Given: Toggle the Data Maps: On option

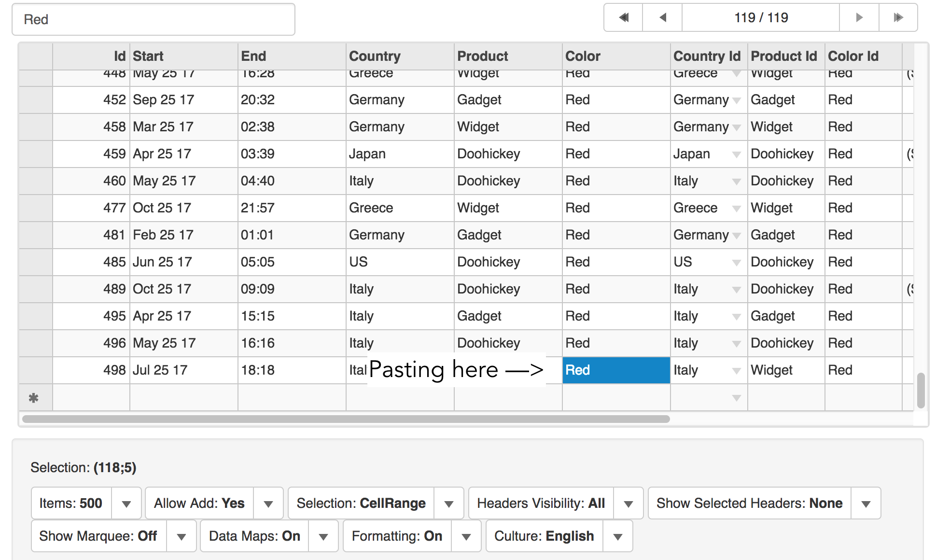Looking at the screenshot, I should pos(254,536).
